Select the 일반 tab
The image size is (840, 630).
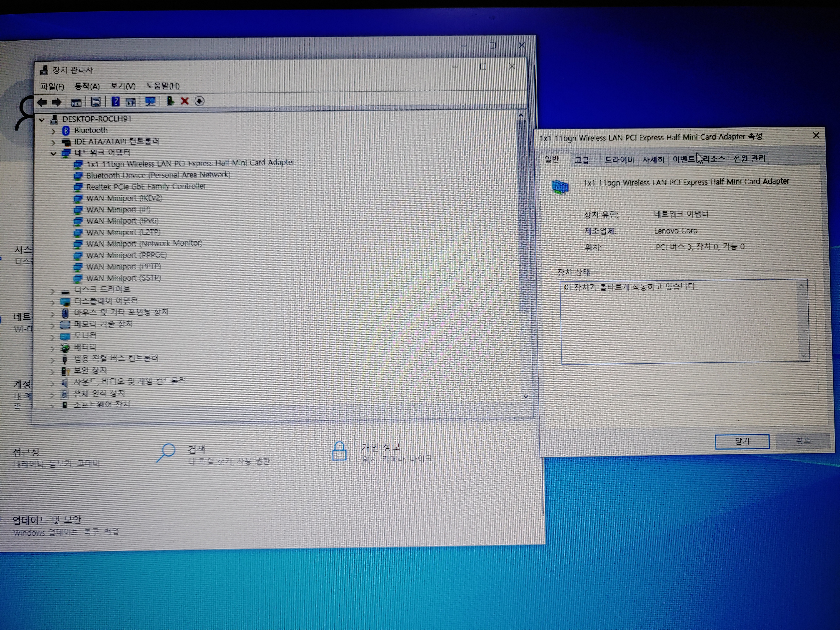pyautogui.click(x=552, y=159)
